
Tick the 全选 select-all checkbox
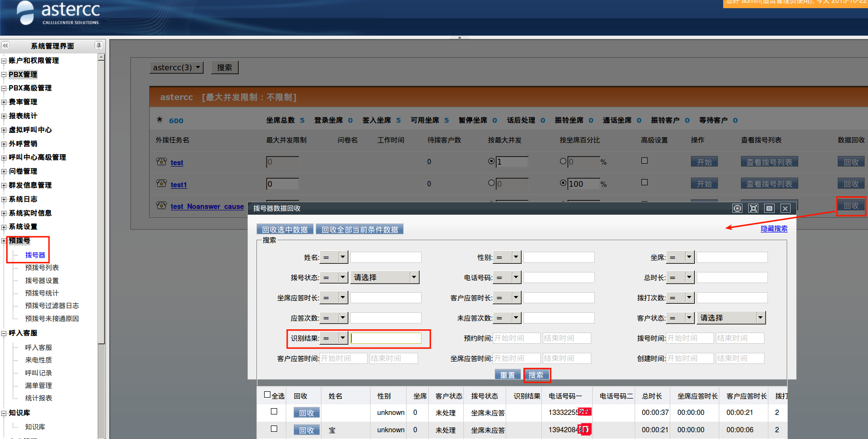(x=267, y=395)
